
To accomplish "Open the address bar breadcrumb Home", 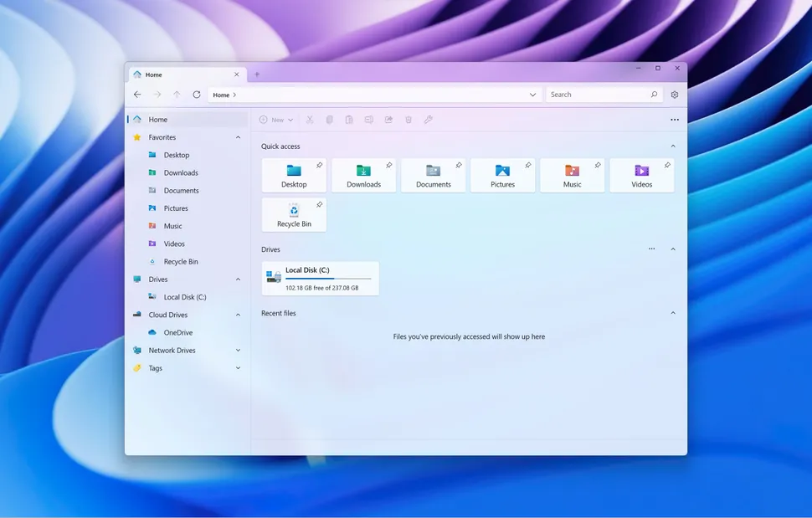I will click(219, 95).
